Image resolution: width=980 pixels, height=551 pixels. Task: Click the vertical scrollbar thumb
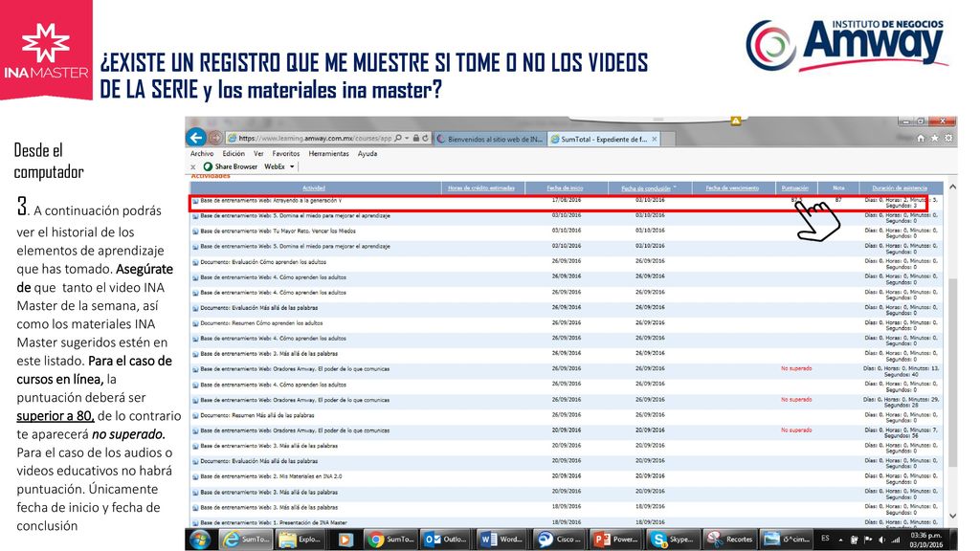952,372
